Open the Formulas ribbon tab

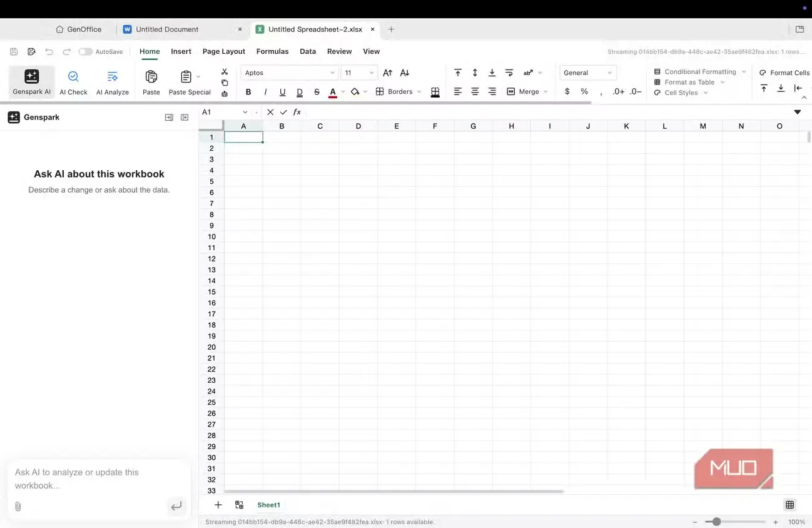(x=273, y=51)
